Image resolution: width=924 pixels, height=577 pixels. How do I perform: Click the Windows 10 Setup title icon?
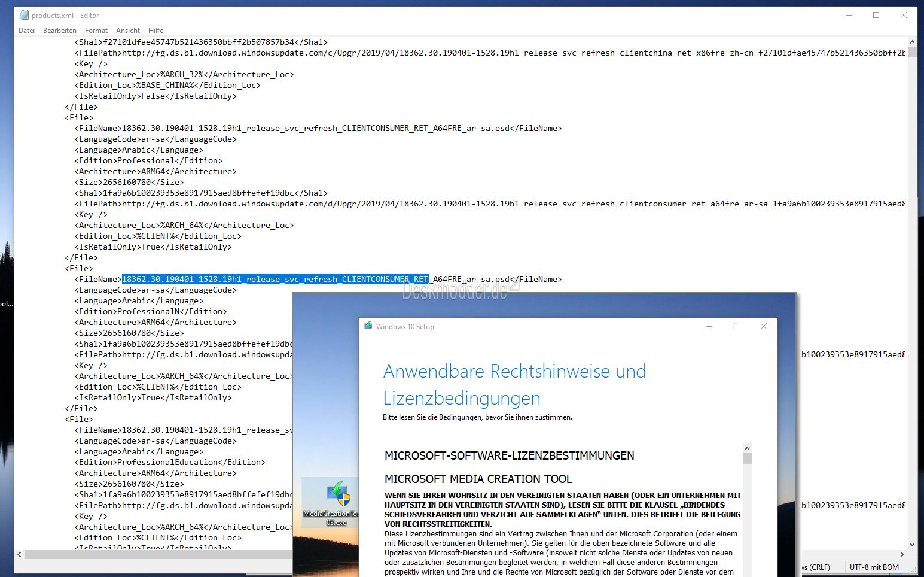pos(368,326)
